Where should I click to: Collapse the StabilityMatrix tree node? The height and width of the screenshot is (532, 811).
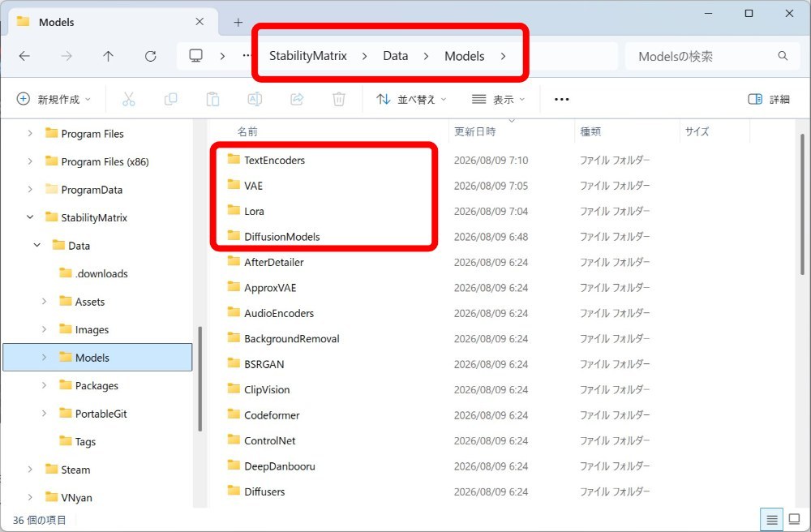pos(30,217)
